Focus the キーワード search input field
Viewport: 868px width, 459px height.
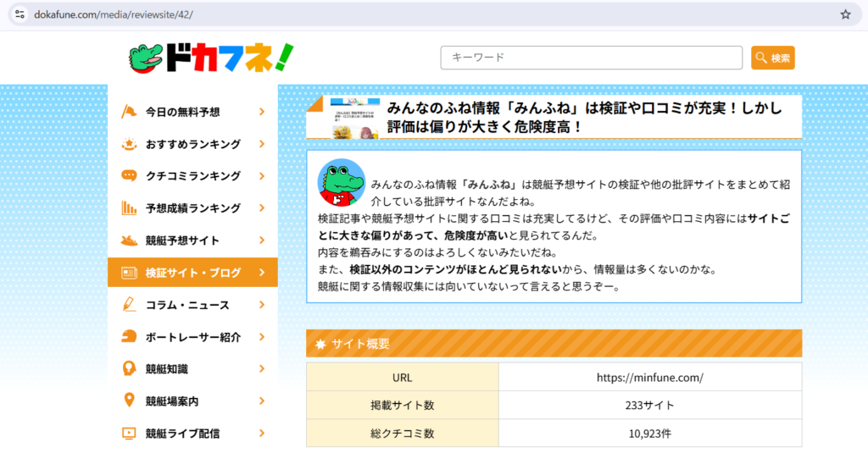pyautogui.click(x=591, y=58)
